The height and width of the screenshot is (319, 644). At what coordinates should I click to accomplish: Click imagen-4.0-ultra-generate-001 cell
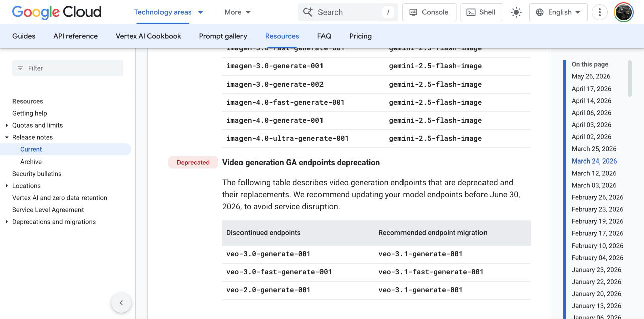tap(288, 138)
